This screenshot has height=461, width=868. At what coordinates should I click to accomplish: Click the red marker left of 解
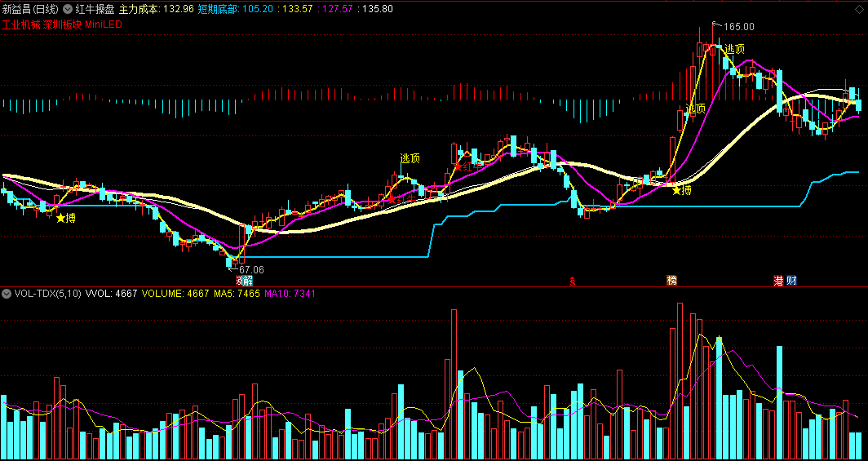tap(240, 281)
